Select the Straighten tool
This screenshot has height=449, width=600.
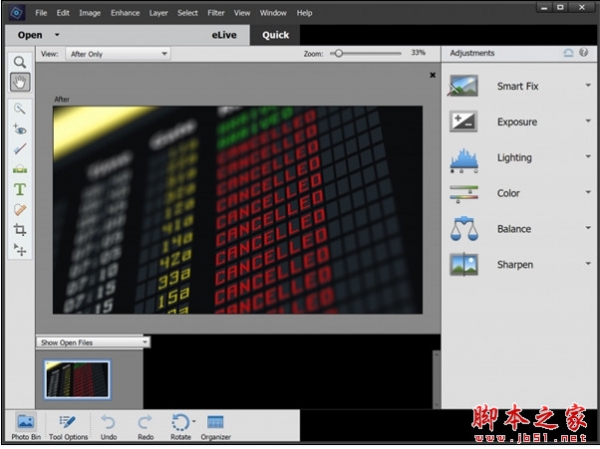[20, 169]
